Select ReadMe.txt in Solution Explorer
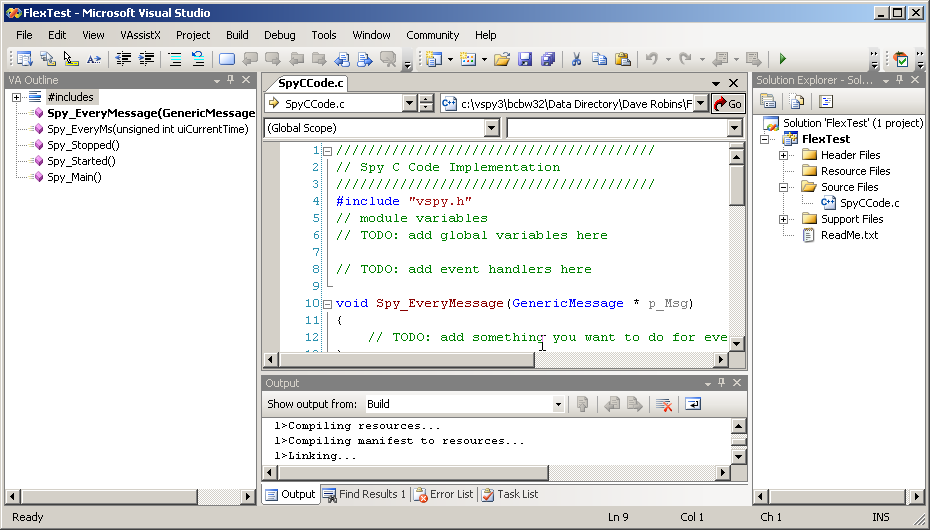Viewport: 930px width, 530px height. tap(849, 235)
